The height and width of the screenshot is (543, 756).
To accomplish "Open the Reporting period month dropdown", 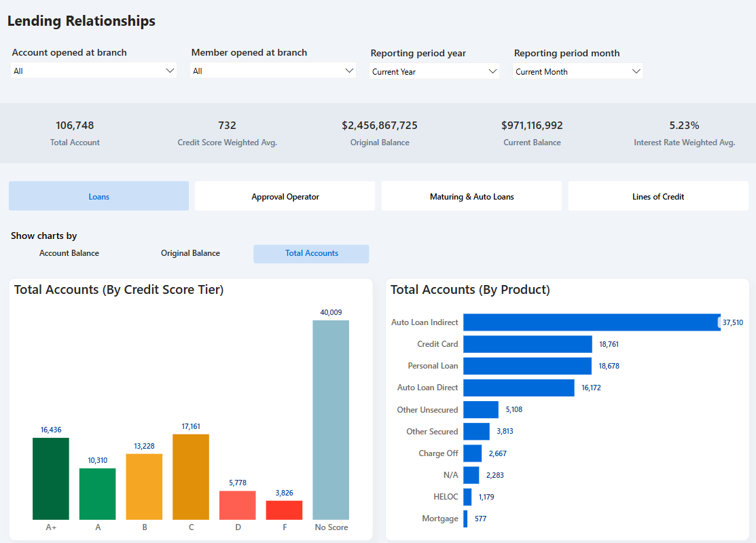I will (x=577, y=71).
